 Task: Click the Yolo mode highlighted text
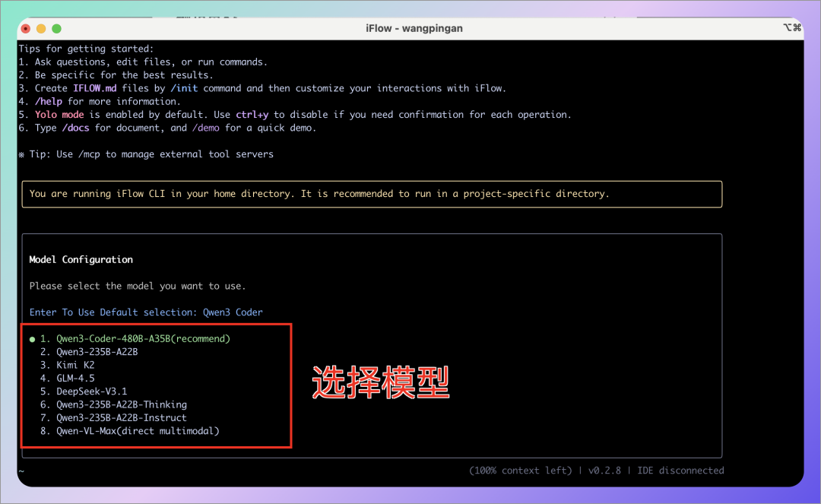59,114
